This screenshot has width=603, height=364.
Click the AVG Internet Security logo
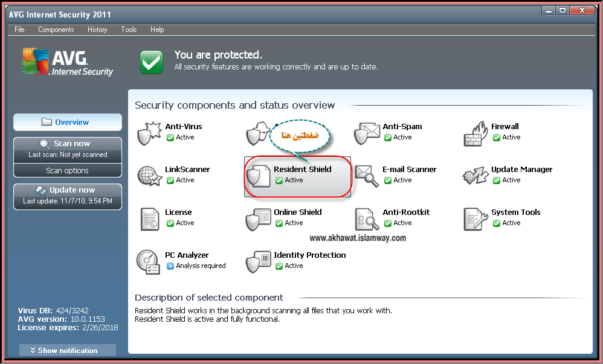(67, 62)
